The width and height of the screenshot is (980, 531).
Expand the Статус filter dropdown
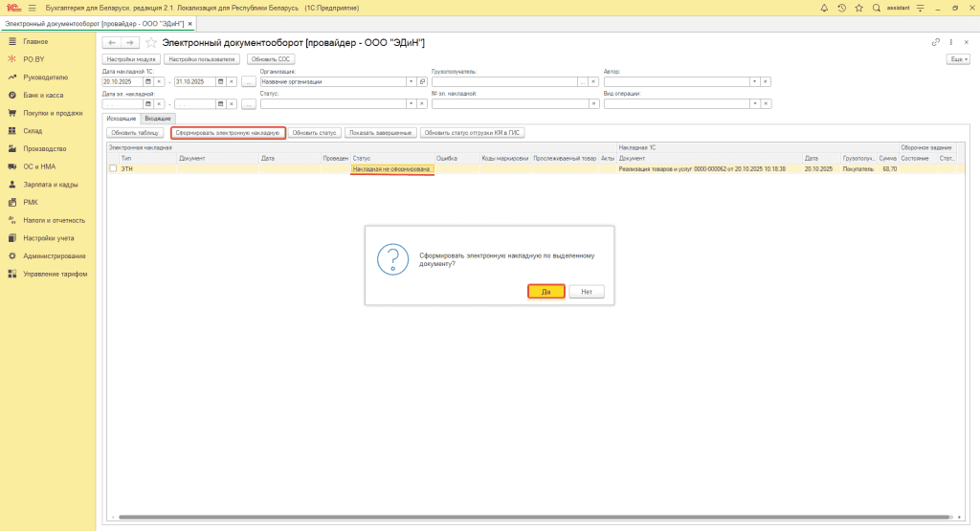coord(411,104)
